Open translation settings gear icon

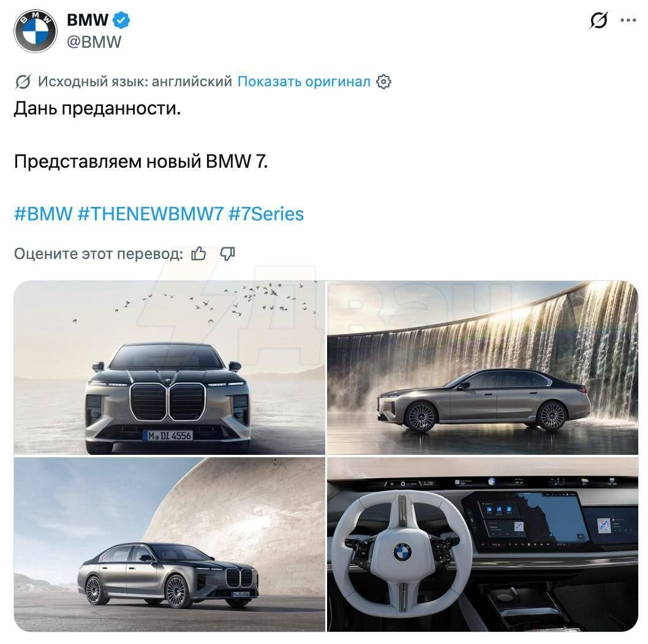383,82
